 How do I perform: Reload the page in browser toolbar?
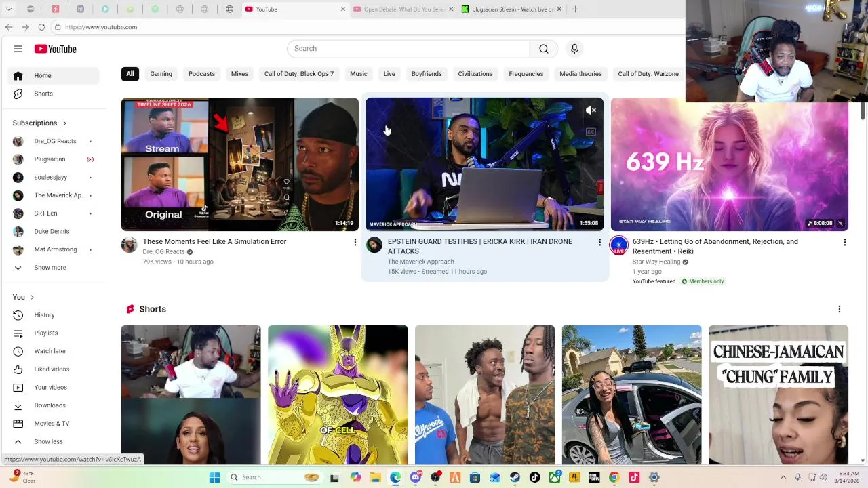coord(41,27)
